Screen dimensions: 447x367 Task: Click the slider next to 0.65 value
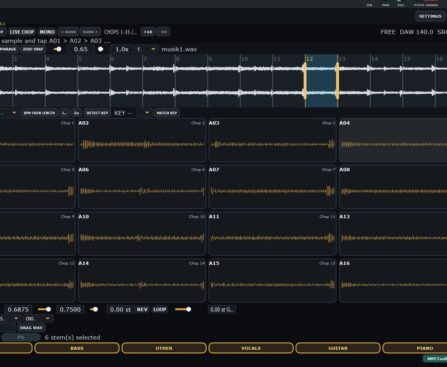(57, 49)
